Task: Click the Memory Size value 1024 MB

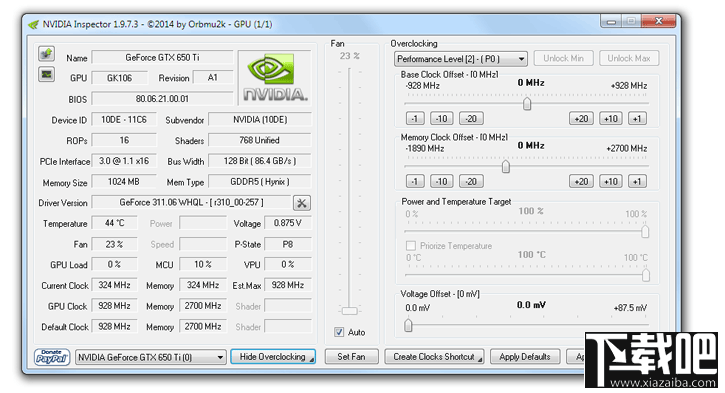Action: pyautogui.click(x=124, y=182)
